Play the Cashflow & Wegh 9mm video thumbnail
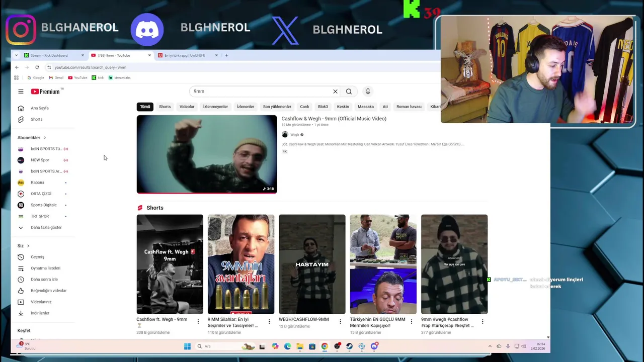The width and height of the screenshot is (644, 362). (x=207, y=154)
